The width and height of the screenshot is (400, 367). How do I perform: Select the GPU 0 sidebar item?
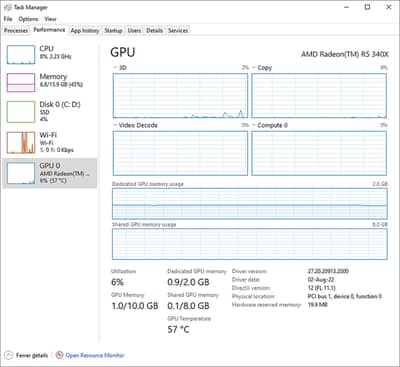50,173
